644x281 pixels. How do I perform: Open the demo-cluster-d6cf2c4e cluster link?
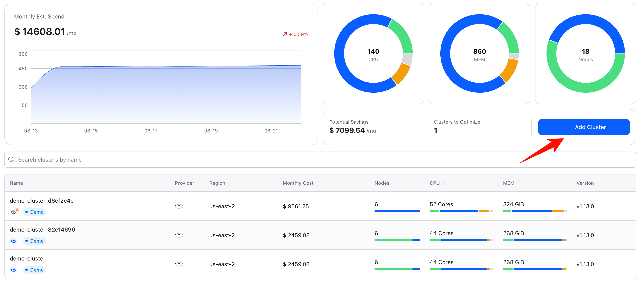[41, 201]
